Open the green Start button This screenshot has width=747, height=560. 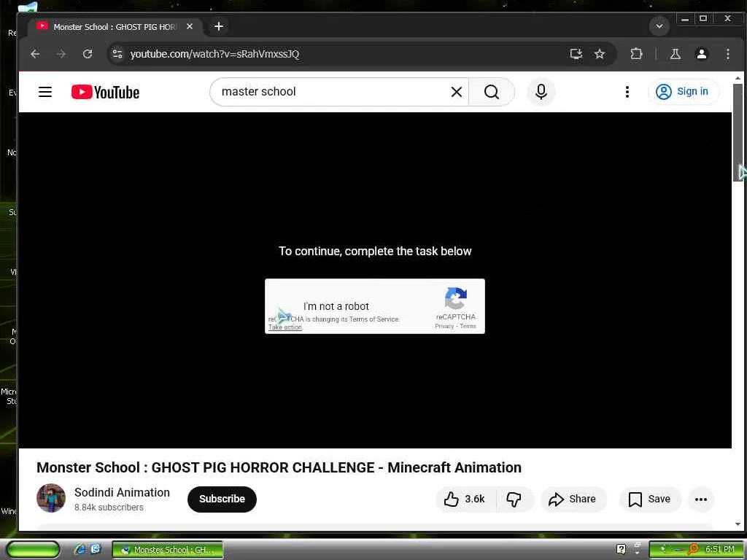pos(33,550)
